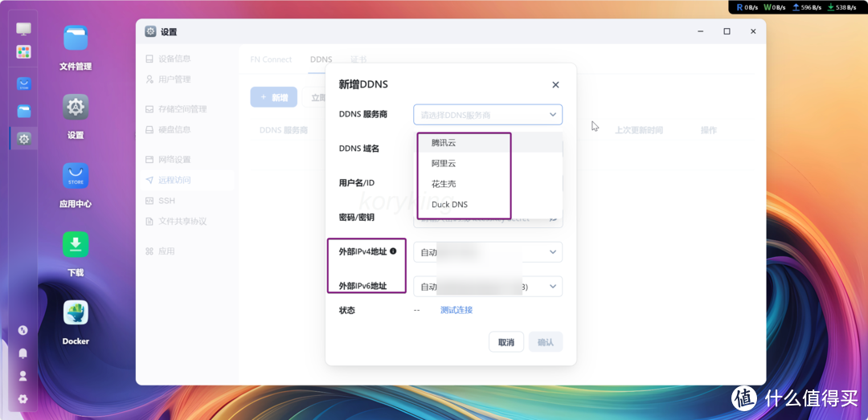Screen dimensions: 868x420
Task: Switch to the Store app in the dock
Action: [24, 84]
